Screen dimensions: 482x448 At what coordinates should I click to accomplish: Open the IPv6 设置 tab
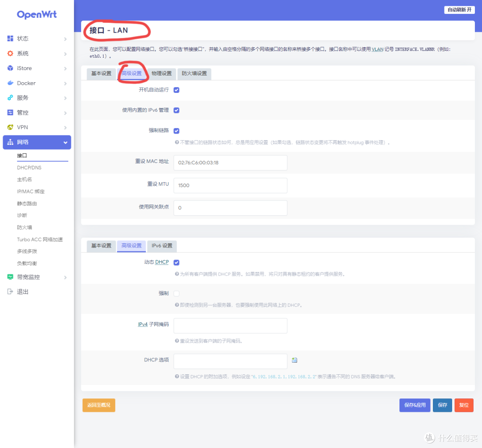pyautogui.click(x=161, y=246)
